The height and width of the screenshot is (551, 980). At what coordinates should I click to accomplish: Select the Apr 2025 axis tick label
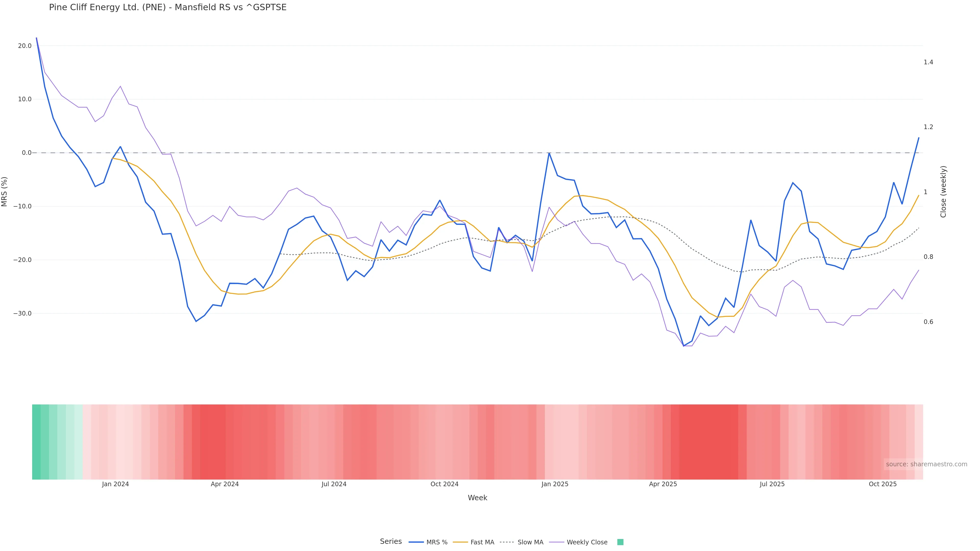[x=663, y=484]
